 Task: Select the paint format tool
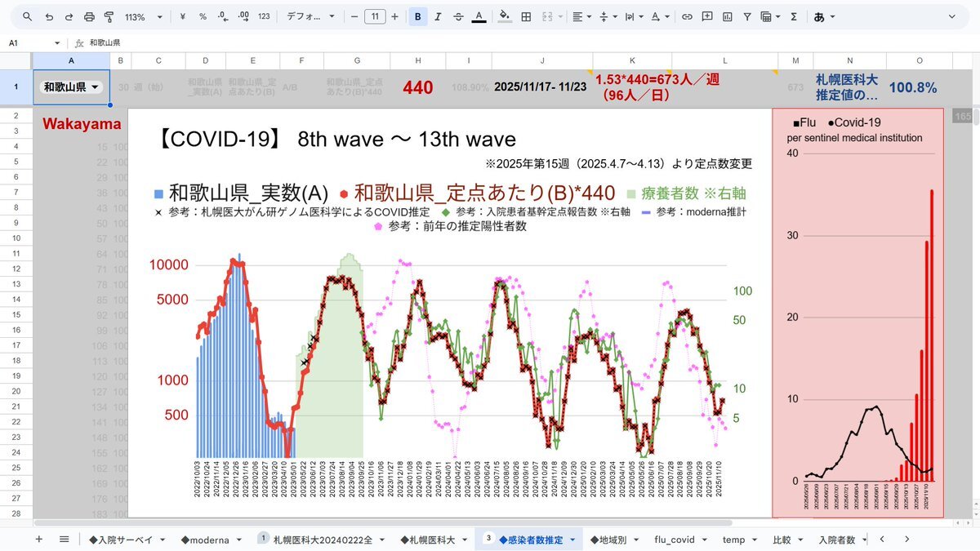108,16
